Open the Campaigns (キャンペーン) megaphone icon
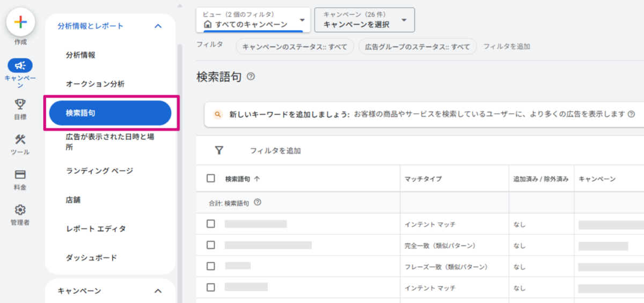The height and width of the screenshot is (303, 644). 20,65
